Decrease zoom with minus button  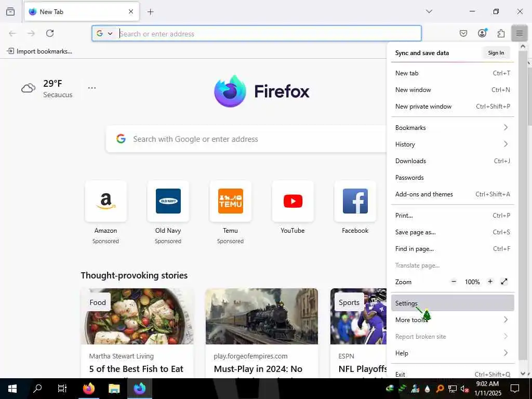[x=454, y=282]
